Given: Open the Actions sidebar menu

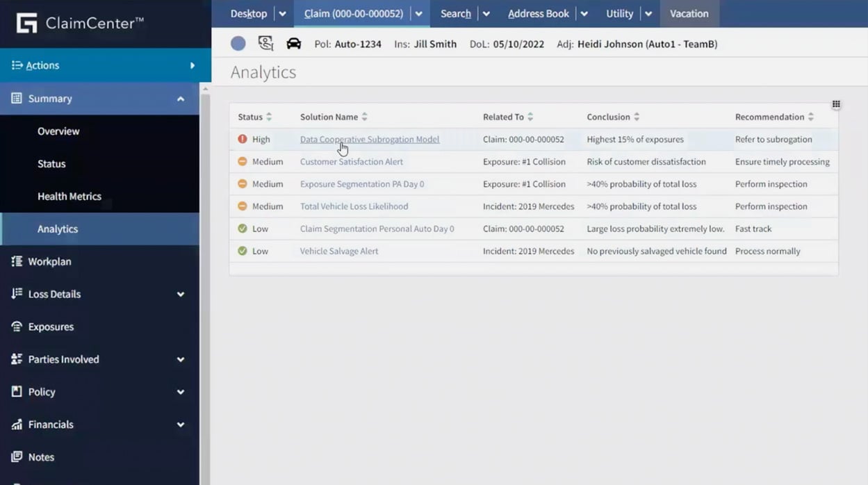Looking at the screenshot, I should (x=42, y=65).
